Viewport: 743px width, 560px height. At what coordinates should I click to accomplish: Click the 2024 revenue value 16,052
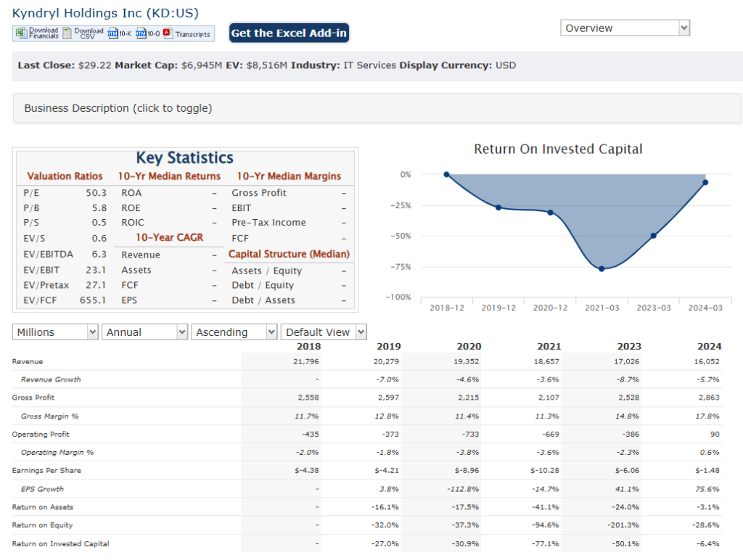(x=707, y=361)
